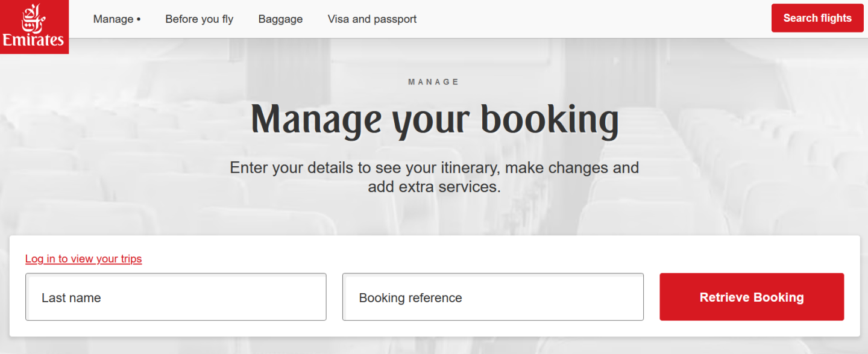Screen dimensions: 868x354
Task: Select Baggage in the navigation bar
Action: coord(280,19)
